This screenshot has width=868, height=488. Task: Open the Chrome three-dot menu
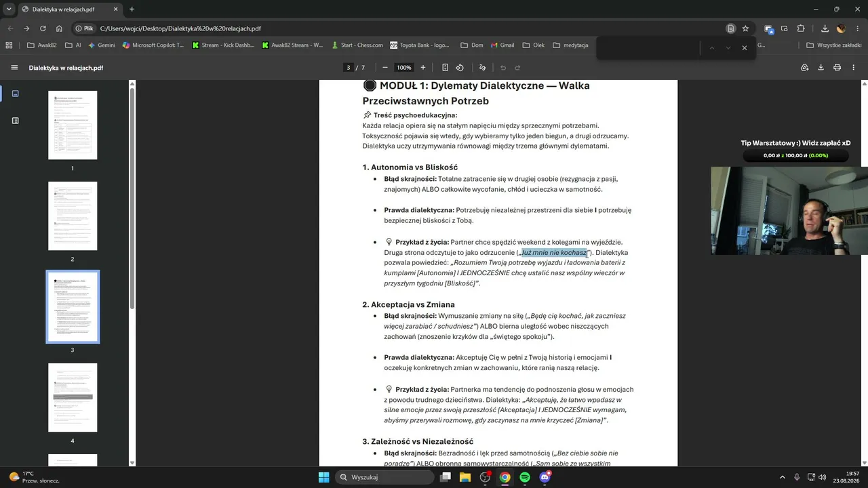pos(857,28)
